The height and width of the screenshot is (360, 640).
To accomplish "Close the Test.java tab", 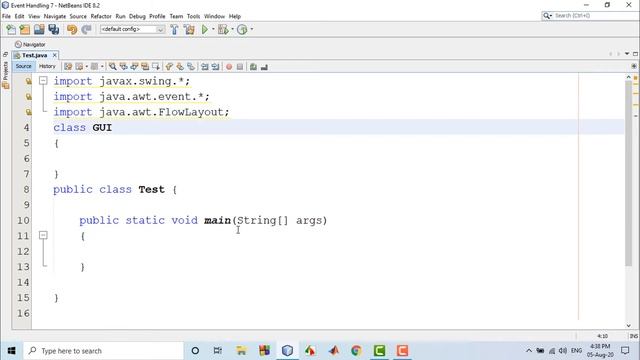I will pos(55,55).
